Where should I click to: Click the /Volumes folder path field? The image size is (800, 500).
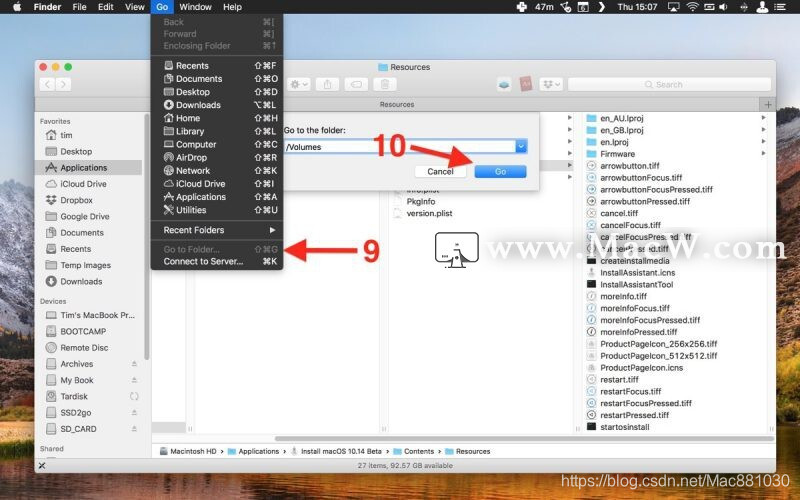400,147
